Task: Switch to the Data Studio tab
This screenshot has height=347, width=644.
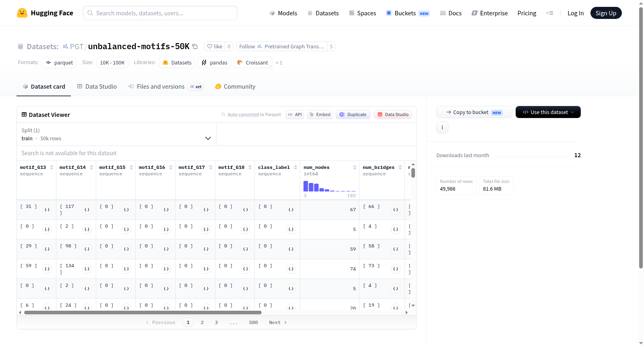Action: coord(97,87)
